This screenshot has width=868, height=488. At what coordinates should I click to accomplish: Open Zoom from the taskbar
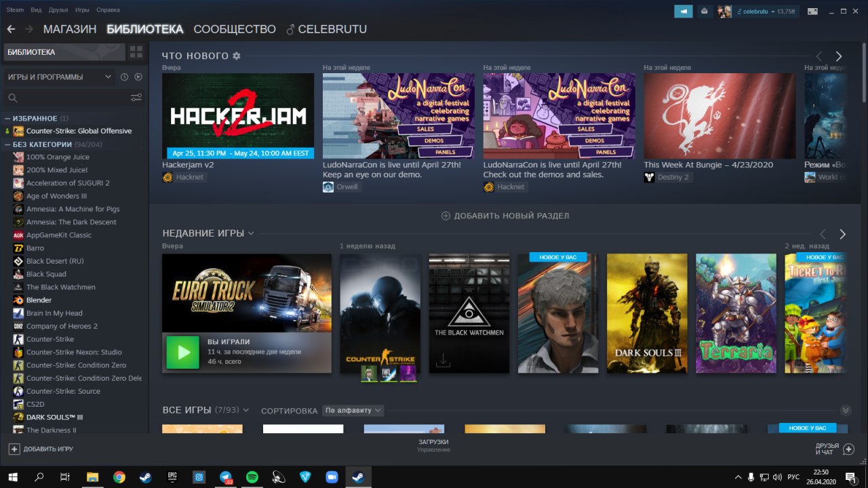tap(332, 477)
